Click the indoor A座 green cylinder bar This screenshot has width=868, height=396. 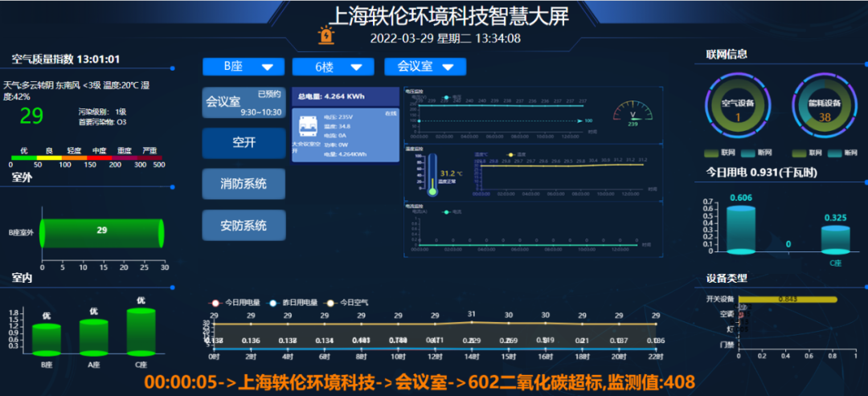(x=93, y=337)
